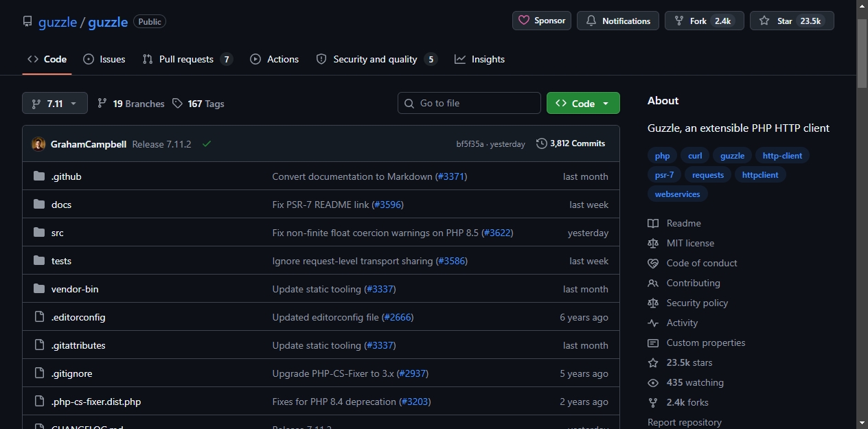Open commit hash bf5f35a link
Image resolution: width=868 pixels, height=429 pixels.
click(x=470, y=144)
